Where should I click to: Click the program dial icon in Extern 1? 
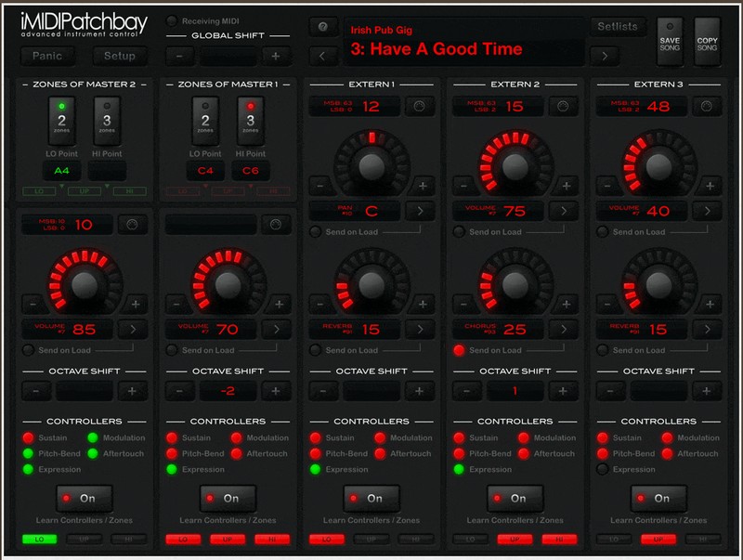(x=422, y=107)
